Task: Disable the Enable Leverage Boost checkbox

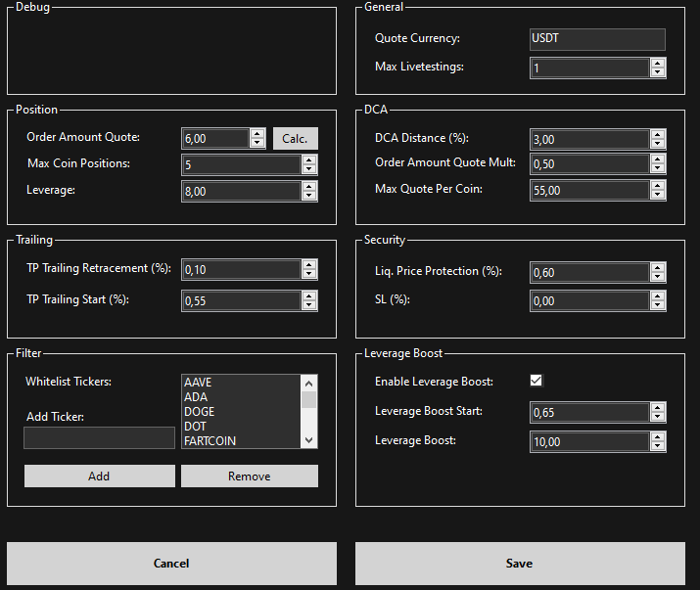Action: point(536,381)
